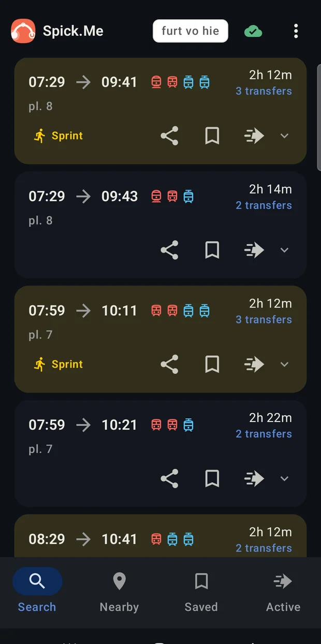Expand details of 07:59 to 10:21 trip
This screenshot has height=644, width=321.
coord(284,478)
